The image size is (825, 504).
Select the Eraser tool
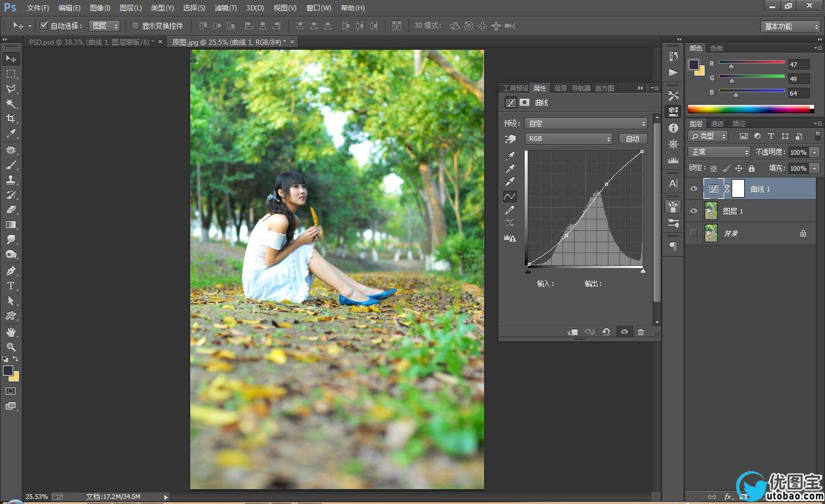[x=11, y=210]
